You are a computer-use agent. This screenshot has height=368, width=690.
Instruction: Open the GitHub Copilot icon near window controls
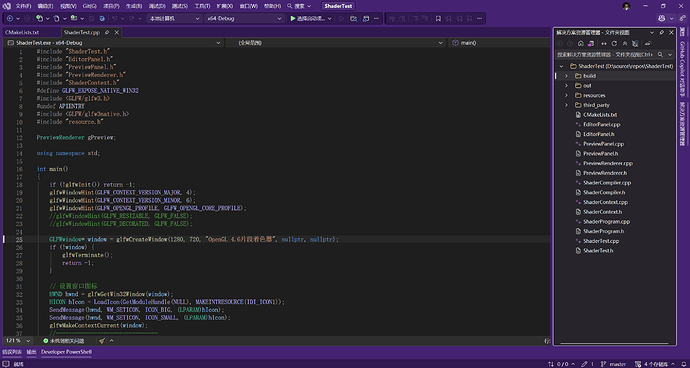[661, 18]
